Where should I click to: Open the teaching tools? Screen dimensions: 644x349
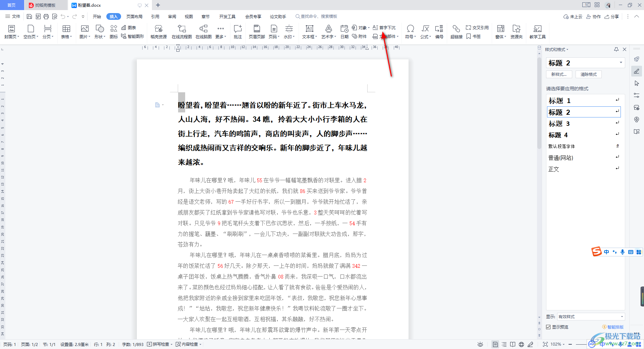pyautogui.click(x=537, y=32)
